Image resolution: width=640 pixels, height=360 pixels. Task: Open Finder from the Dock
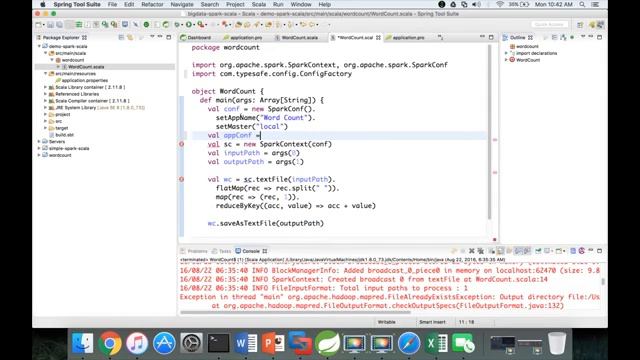[x=82, y=343]
